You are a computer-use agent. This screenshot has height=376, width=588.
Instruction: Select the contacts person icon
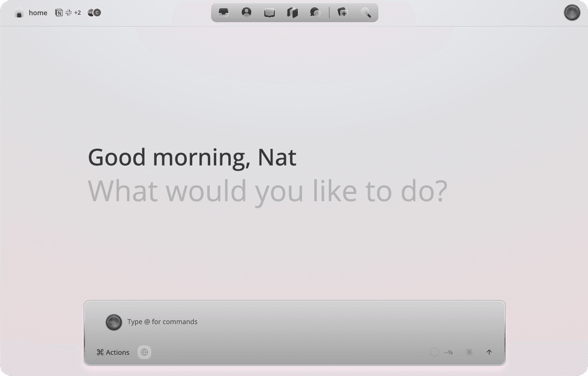tap(247, 12)
